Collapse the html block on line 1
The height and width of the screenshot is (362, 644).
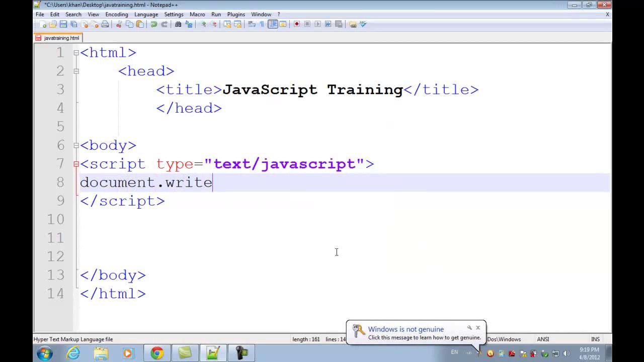coord(76,52)
